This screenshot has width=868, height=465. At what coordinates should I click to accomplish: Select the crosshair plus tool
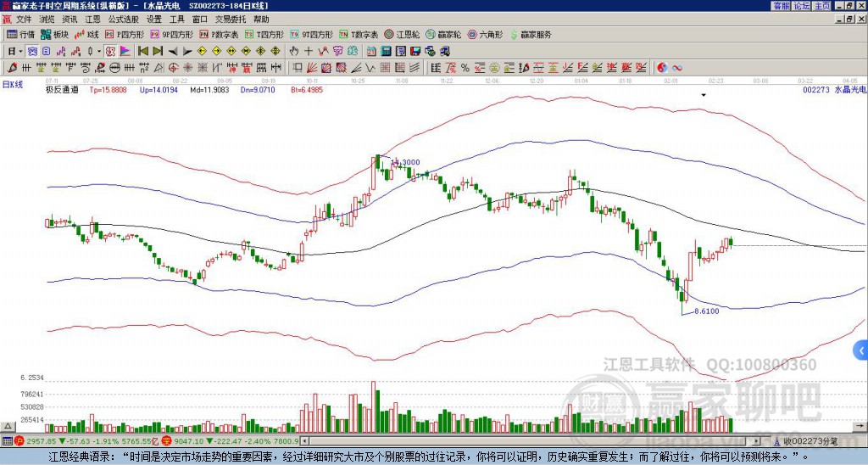tap(309, 52)
